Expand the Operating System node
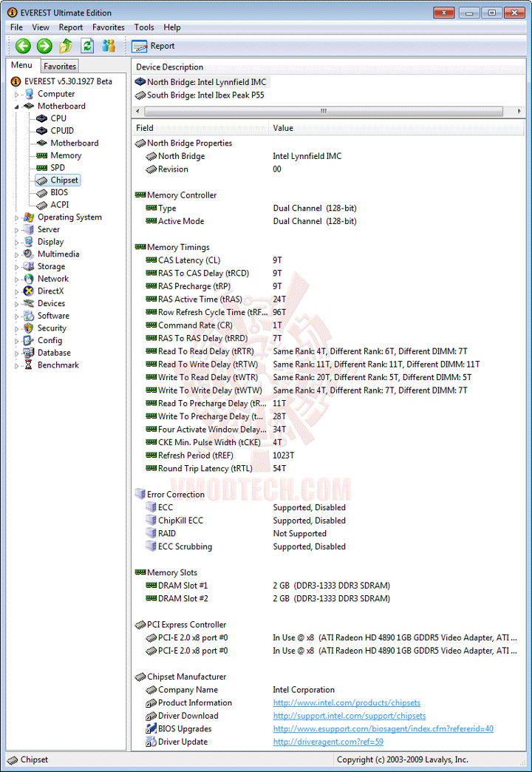Image resolution: width=532 pixels, height=772 pixels. tap(17, 217)
